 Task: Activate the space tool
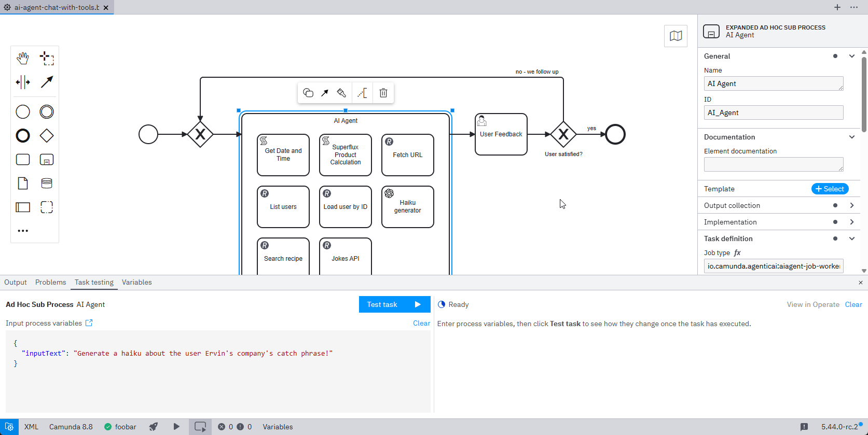tap(23, 82)
